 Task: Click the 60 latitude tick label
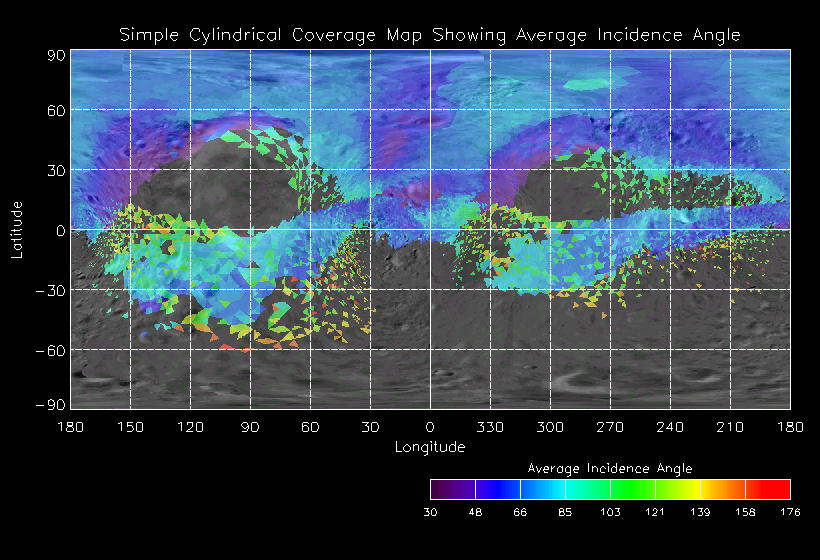(56, 110)
